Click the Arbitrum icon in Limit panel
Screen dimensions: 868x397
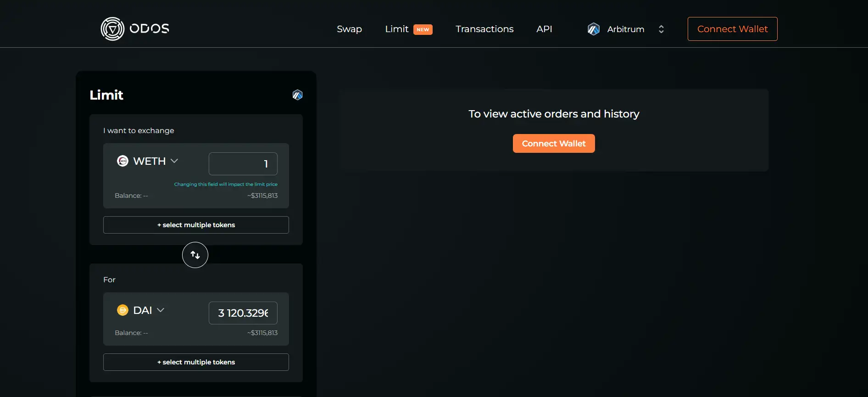[x=297, y=95]
